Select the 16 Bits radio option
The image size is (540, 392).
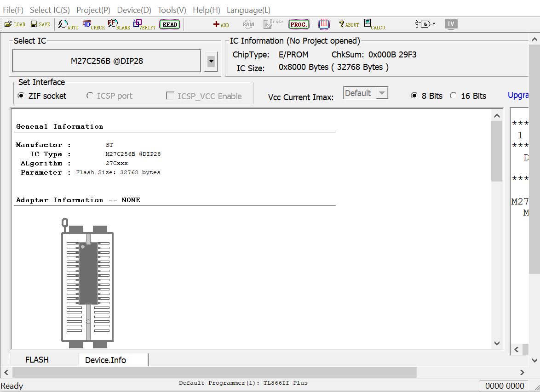click(x=454, y=96)
